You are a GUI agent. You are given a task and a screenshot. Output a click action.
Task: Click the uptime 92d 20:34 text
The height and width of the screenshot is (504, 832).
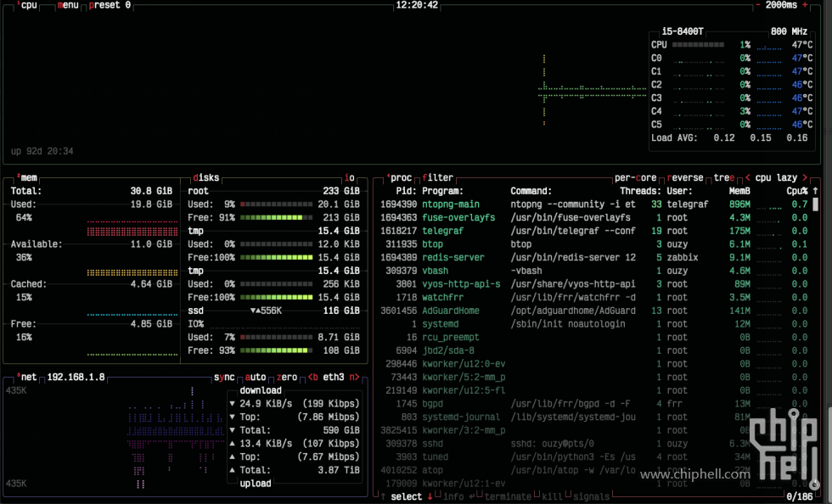[42, 151]
